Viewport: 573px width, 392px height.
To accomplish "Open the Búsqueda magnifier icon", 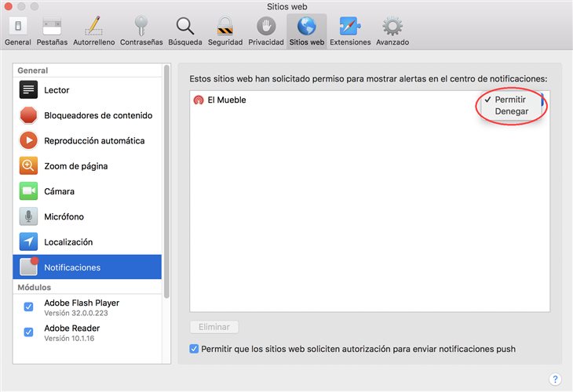I will click(185, 27).
